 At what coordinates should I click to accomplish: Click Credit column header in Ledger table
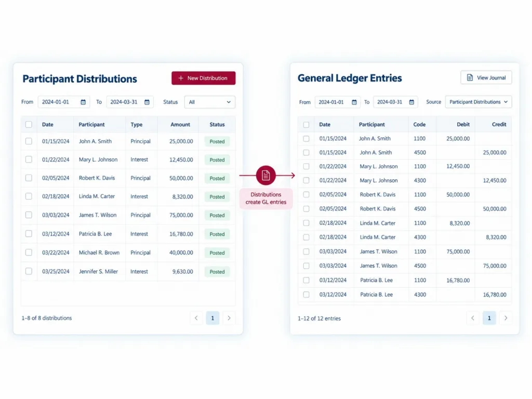(499, 125)
